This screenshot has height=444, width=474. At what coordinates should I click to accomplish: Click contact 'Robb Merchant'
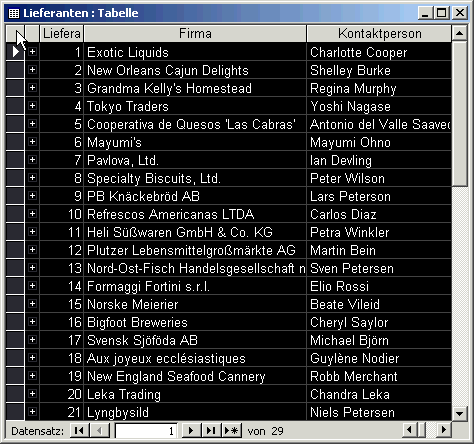[379, 376]
